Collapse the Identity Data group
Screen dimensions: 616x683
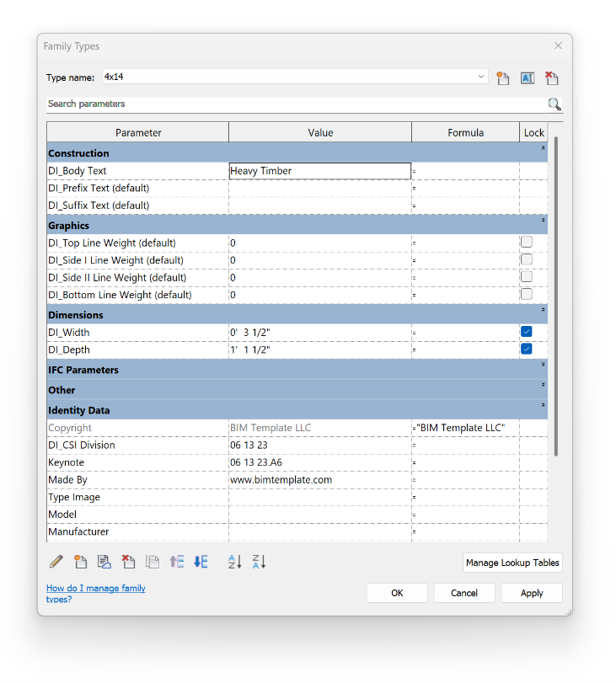pyautogui.click(x=544, y=405)
